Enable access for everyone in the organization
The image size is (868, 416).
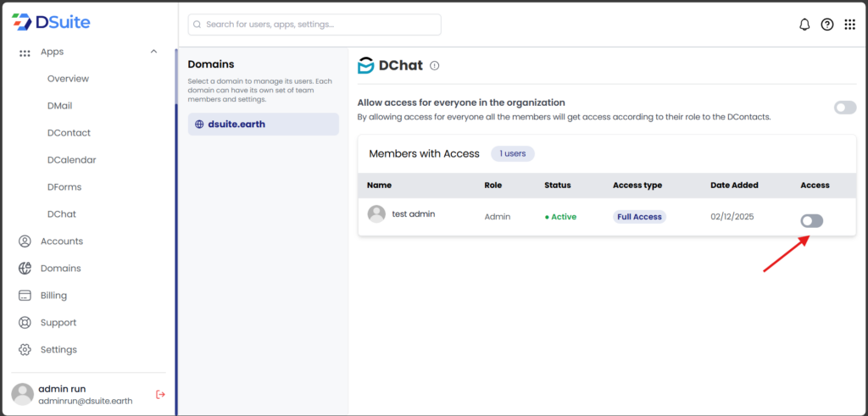click(844, 108)
